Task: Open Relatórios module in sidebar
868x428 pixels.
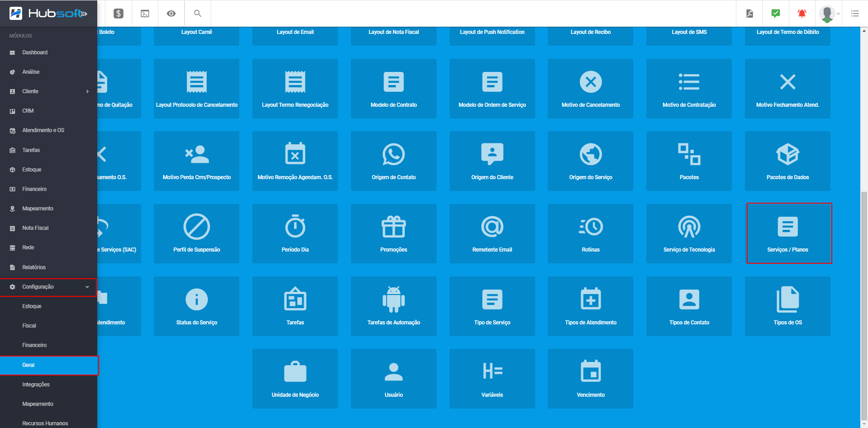Action: 48,267
